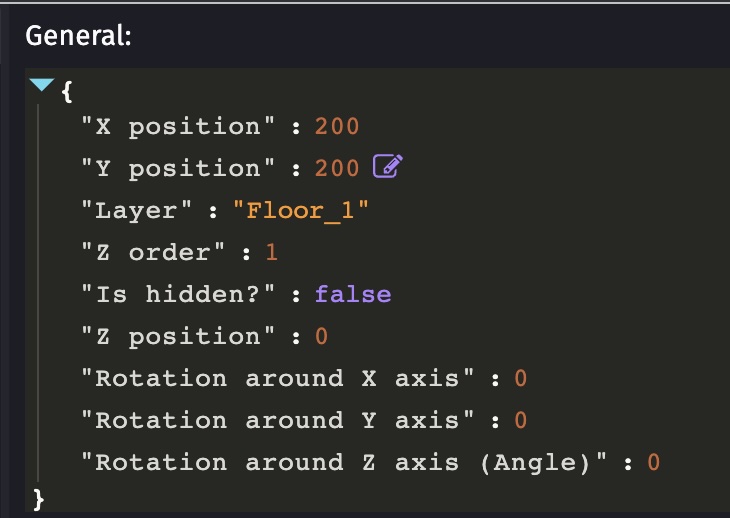Click the Layer value "Floor_1"
The height and width of the screenshot is (518, 730).
pyautogui.click(x=301, y=210)
